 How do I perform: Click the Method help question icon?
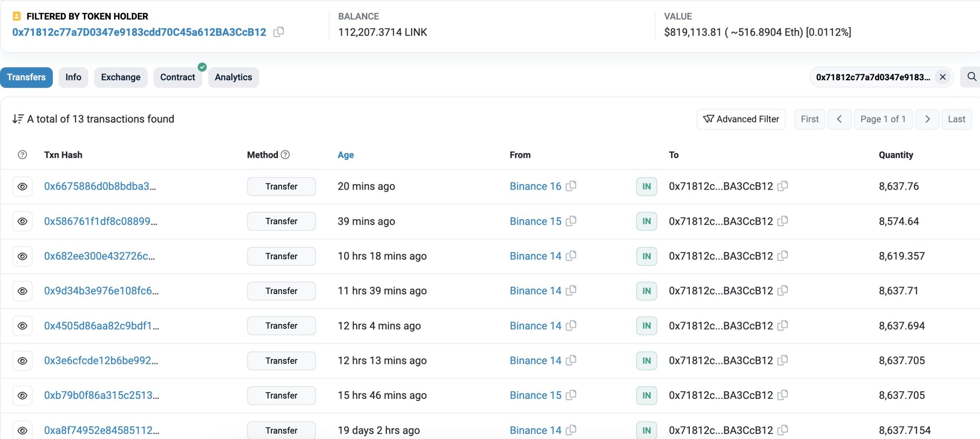coord(285,154)
